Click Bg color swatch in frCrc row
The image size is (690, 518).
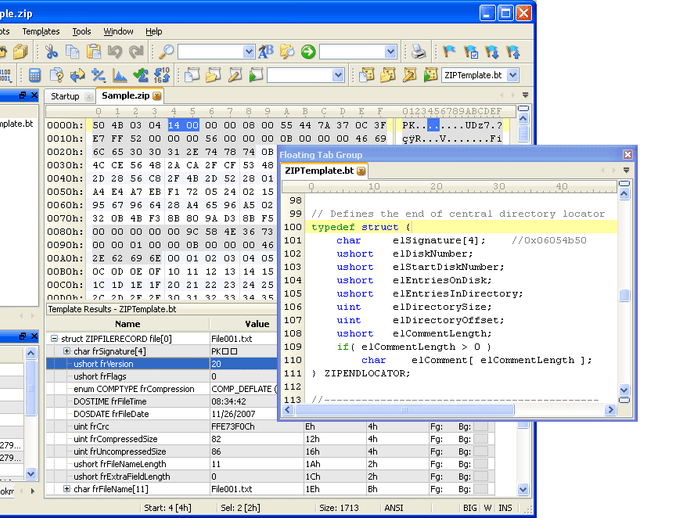481,426
